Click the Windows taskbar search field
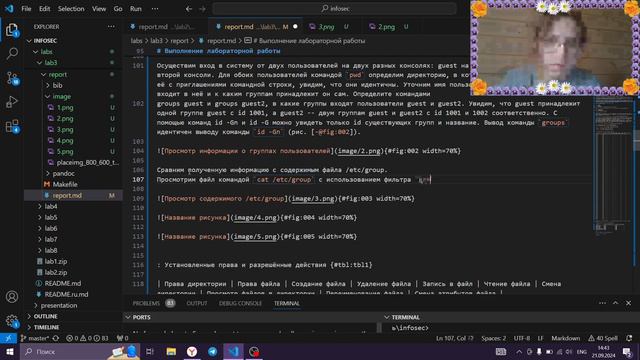 [x=80, y=351]
